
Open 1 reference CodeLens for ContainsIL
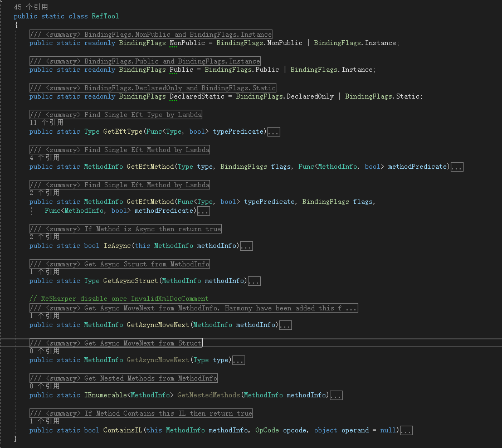pos(45,421)
